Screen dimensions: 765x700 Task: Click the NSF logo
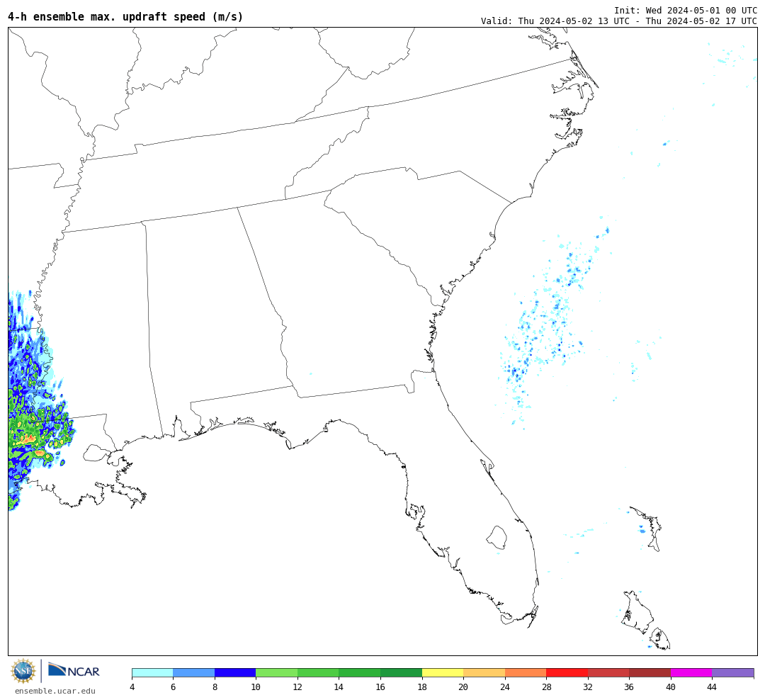23,671
